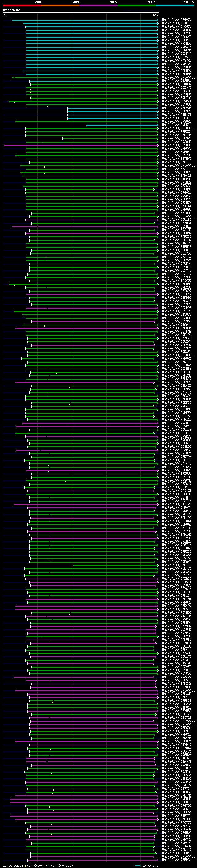197x868 pixels.
Task: Click the UniRef100_B4FVT1 label
Action: pos(177,816)
